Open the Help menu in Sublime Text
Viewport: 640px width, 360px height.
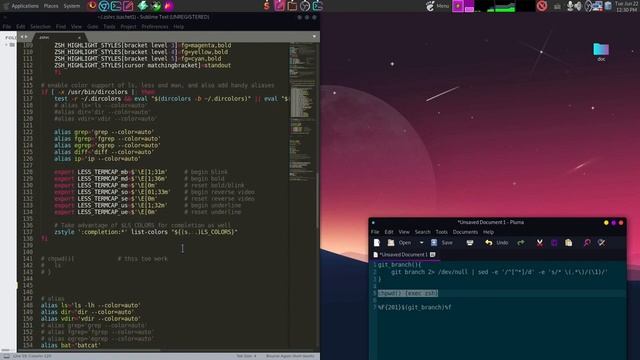pos(179,27)
